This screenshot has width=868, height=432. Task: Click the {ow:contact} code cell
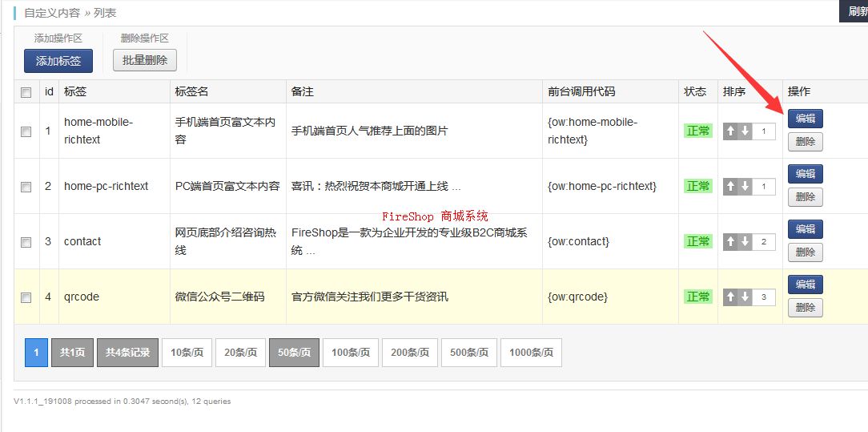pyautogui.click(x=578, y=242)
